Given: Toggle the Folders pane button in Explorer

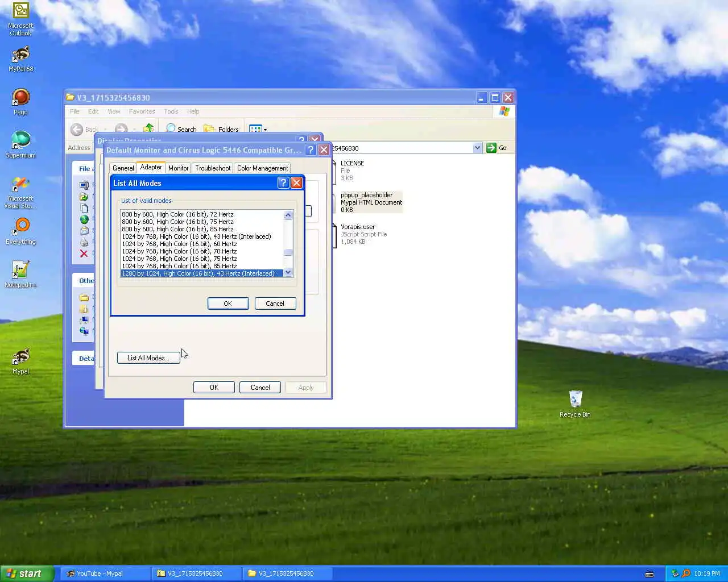Looking at the screenshot, I should tap(221, 129).
